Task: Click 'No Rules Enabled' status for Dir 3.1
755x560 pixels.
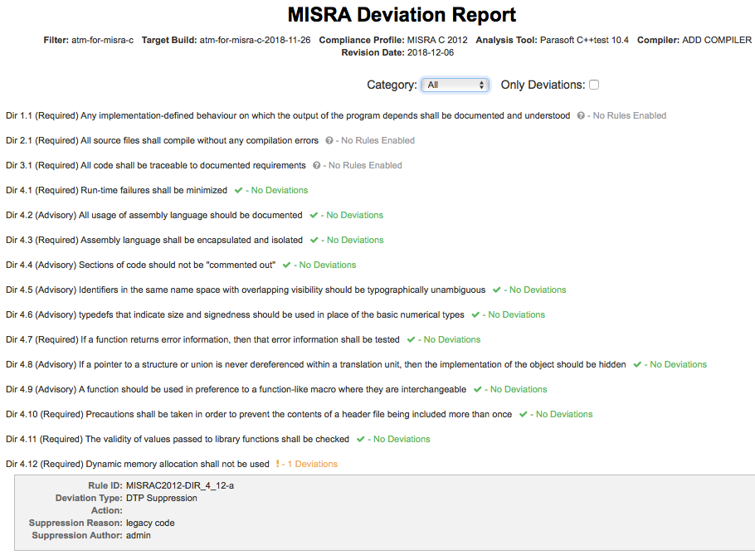Action: [x=365, y=166]
